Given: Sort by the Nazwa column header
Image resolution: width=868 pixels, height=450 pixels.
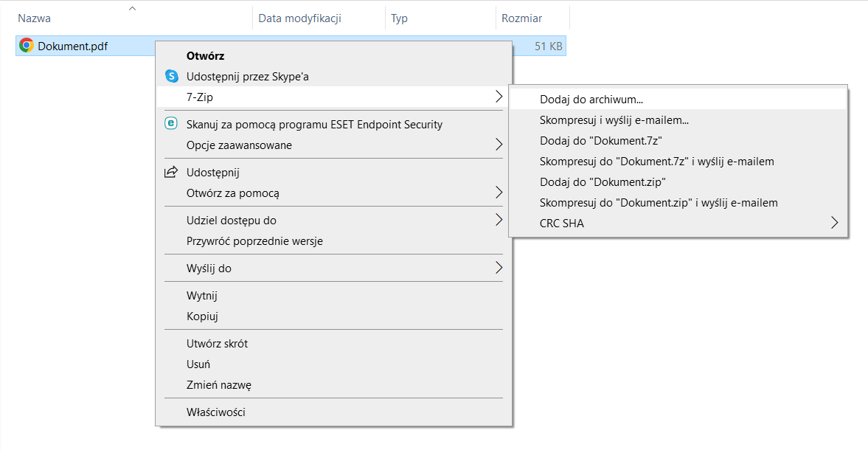Looking at the screenshot, I should [34, 18].
